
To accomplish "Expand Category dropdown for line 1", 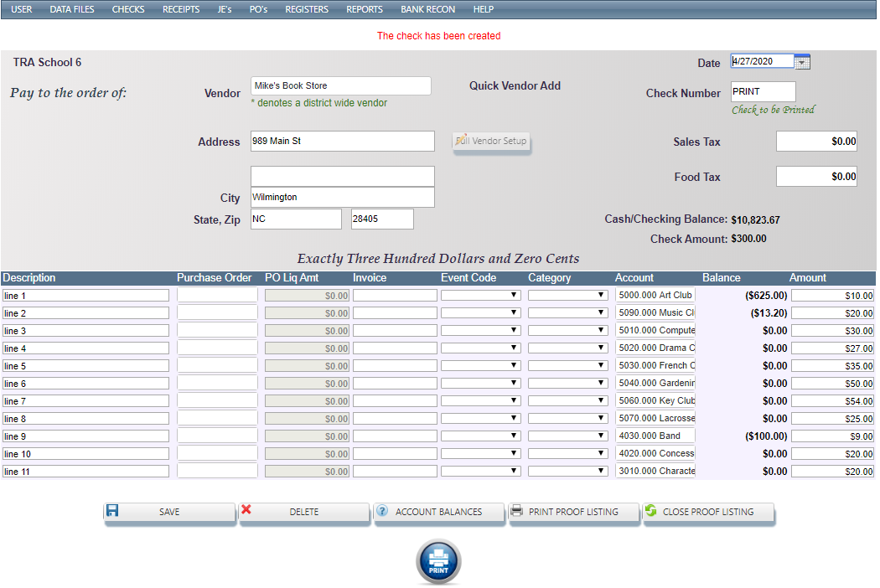I will pos(568,295).
